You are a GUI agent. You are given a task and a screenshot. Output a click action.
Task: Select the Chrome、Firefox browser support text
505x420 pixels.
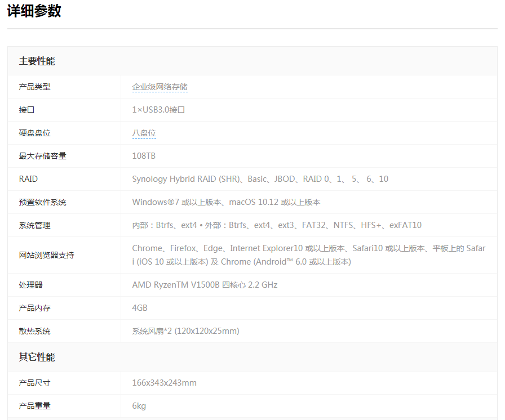(x=308, y=255)
